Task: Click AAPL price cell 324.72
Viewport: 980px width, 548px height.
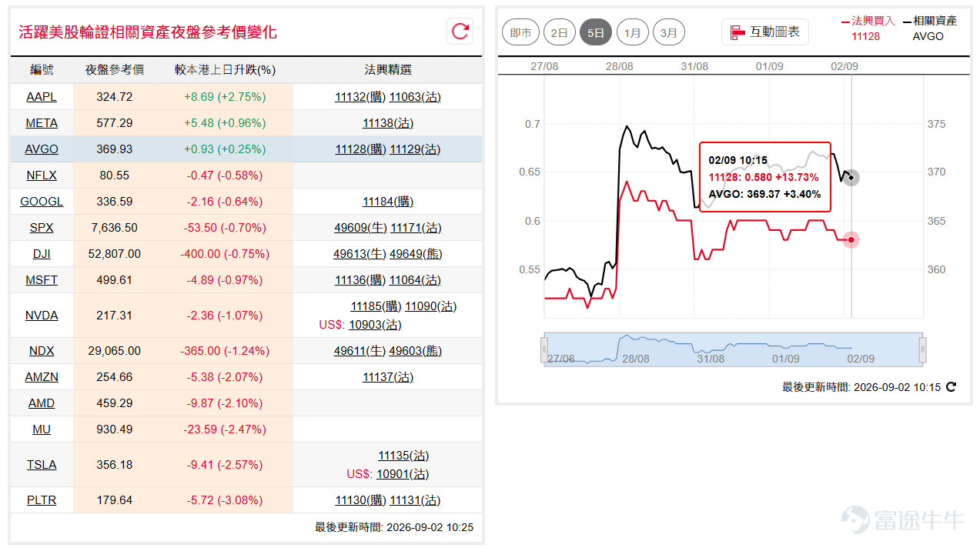Action: coord(115,97)
